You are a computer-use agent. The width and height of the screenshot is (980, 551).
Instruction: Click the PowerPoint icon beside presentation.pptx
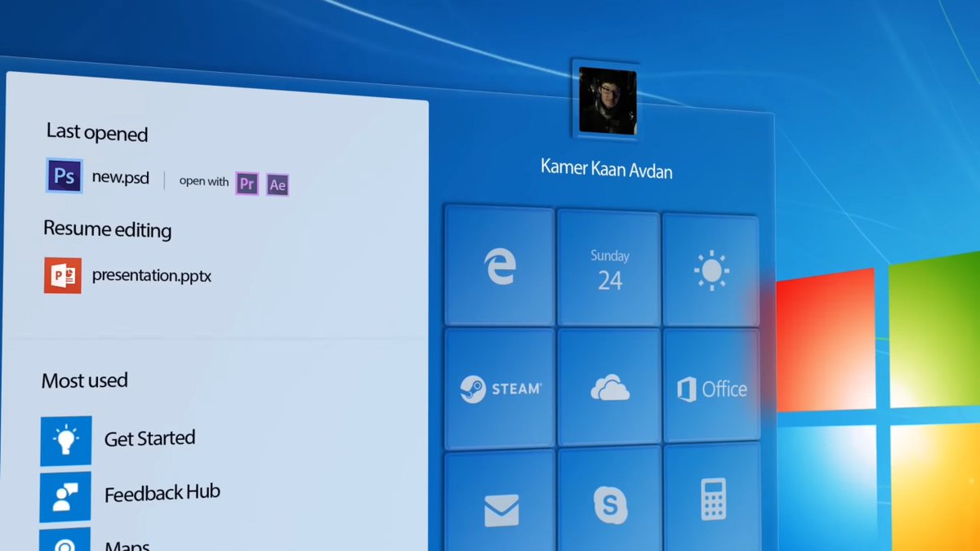tap(63, 275)
